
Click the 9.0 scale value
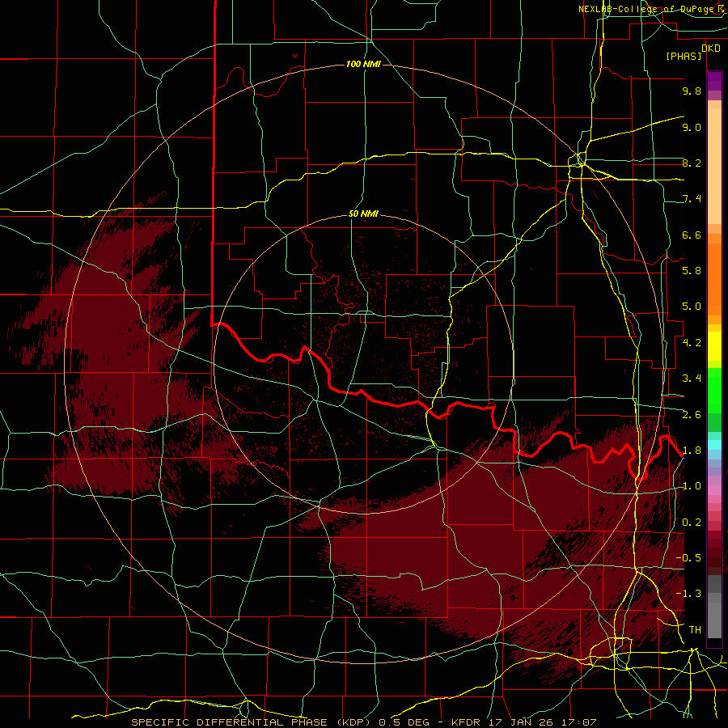(x=692, y=127)
